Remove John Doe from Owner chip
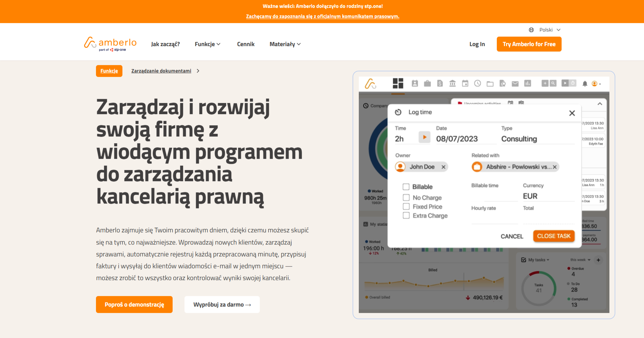 click(443, 167)
